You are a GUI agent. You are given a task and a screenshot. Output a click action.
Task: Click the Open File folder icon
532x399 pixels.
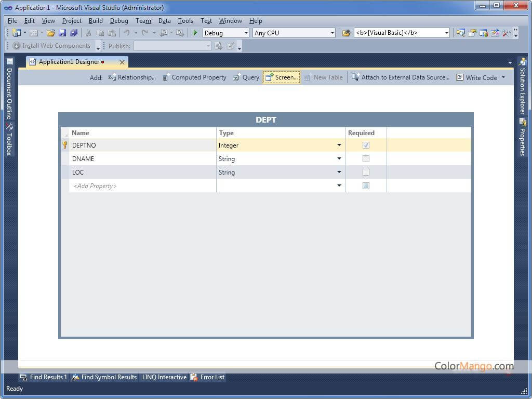[x=50, y=33]
